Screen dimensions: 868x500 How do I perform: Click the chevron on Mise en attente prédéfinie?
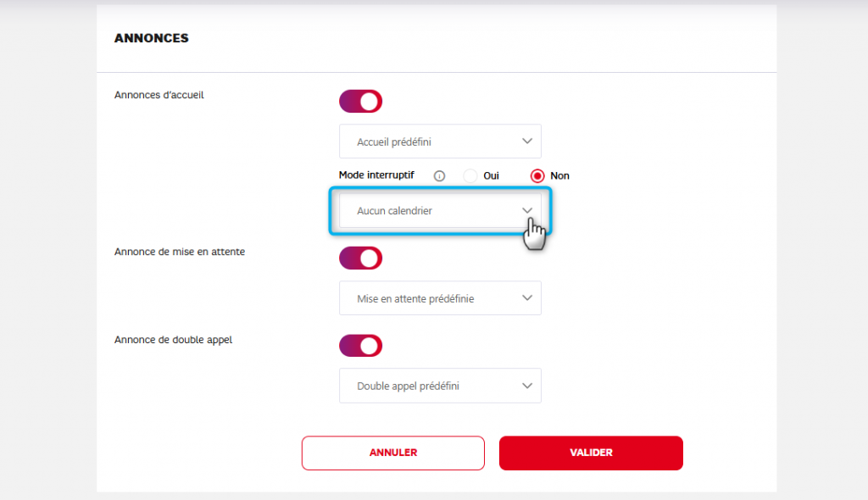click(527, 298)
